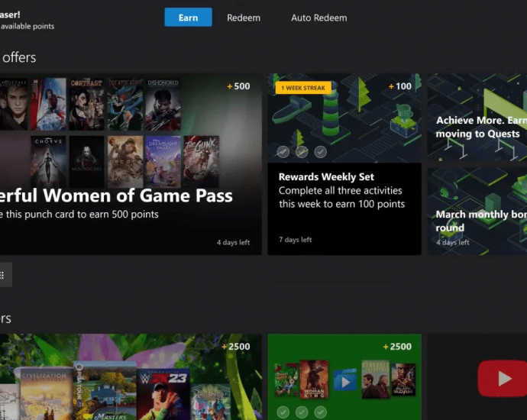527x420 pixels.
Task: Click the Dreamscaper game cover
Action: coord(125,104)
